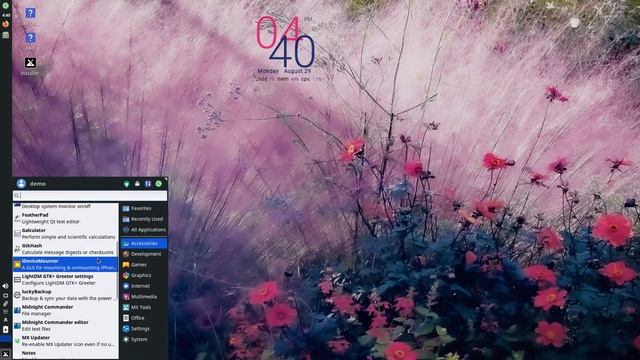Screen dimensions: 640x360
Task: Click the panel clock showing 4:40
Action: point(6,15)
